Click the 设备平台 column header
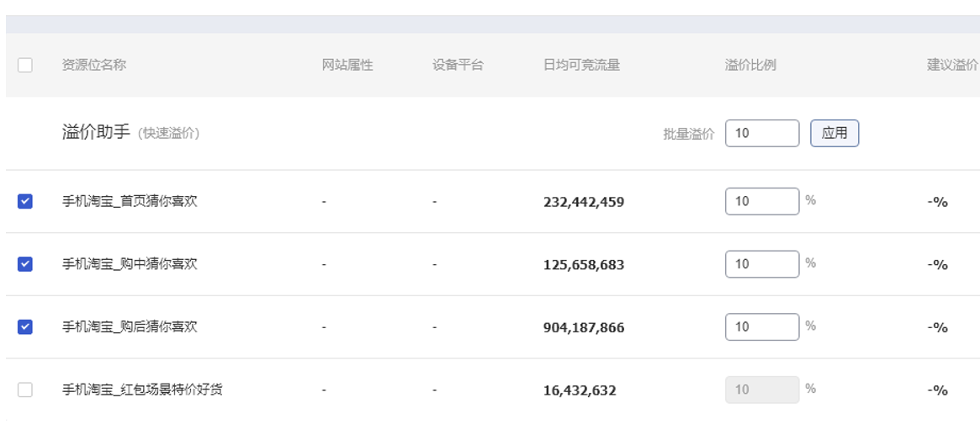 pos(458,65)
